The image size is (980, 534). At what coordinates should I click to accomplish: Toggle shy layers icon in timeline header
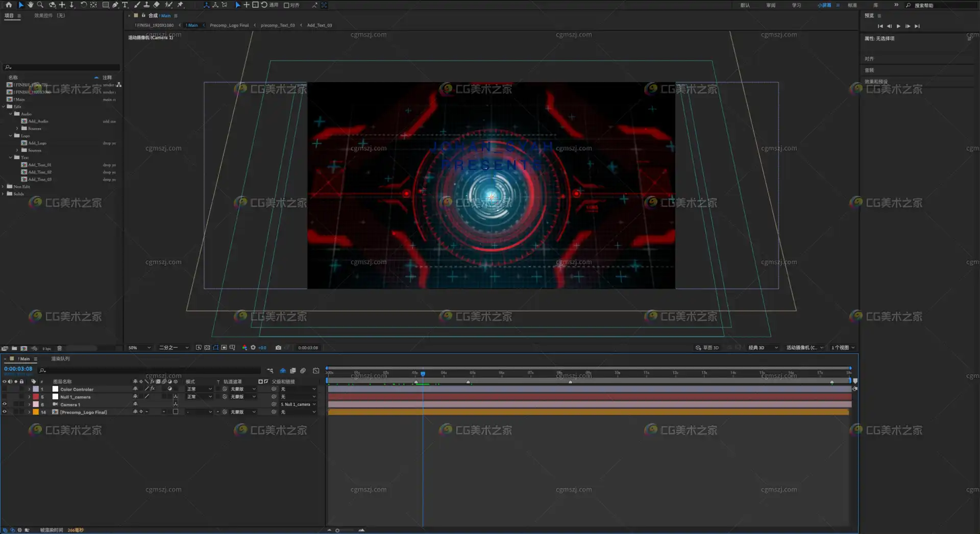point(283,371)
